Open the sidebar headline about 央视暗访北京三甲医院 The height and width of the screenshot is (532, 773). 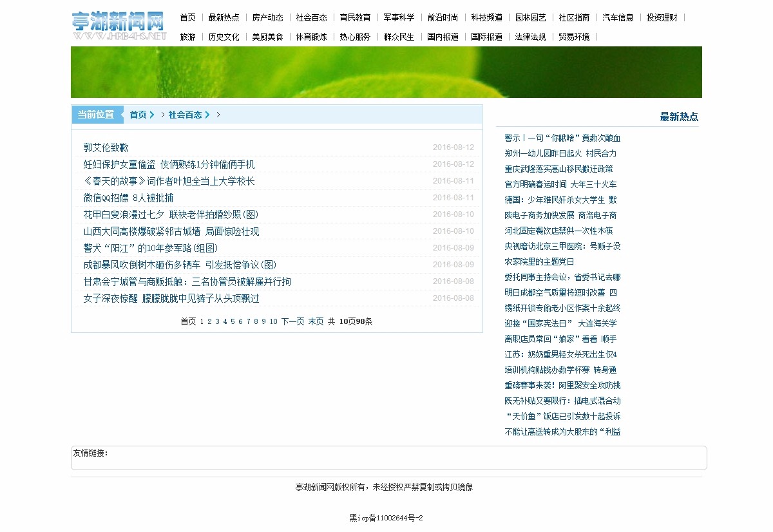[x=562, y=246]
